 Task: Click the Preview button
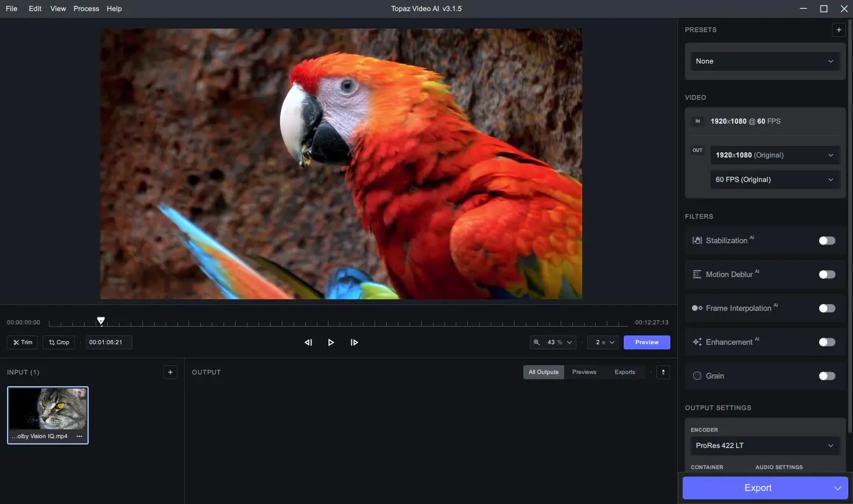[647, 342]
